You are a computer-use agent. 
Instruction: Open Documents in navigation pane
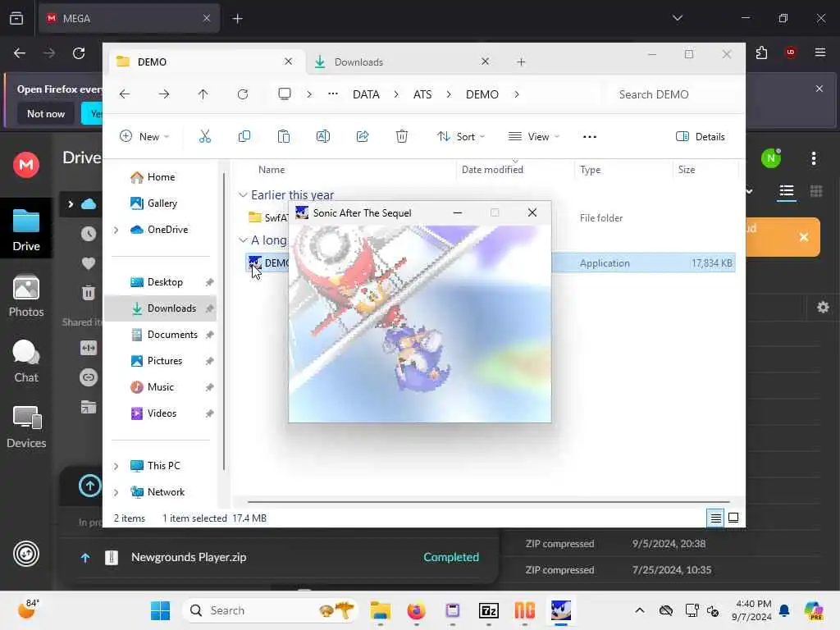tap(161, 335)
